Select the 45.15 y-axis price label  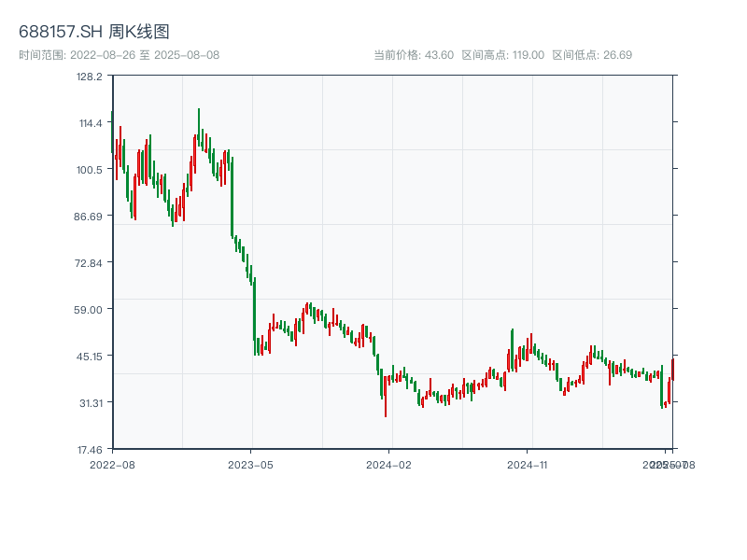coord(90,357)
